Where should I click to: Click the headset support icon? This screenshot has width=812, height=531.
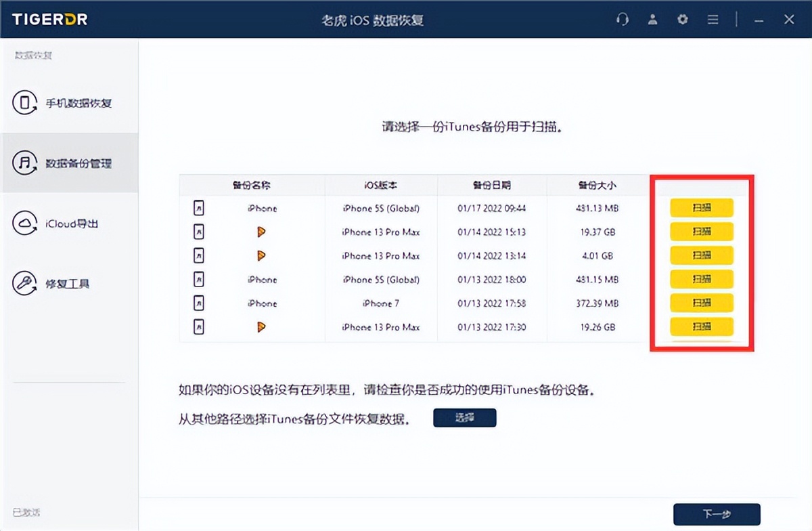[x=623, y=20]
